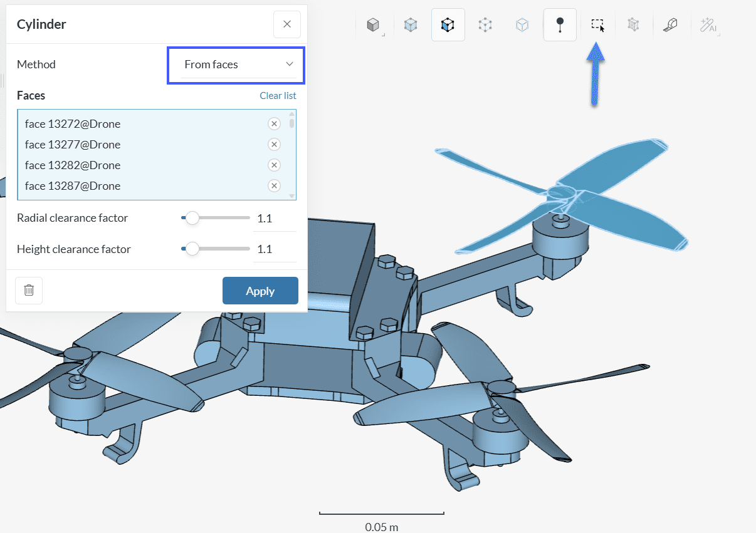Click the Height clearance factor value field

click(274, 249)
